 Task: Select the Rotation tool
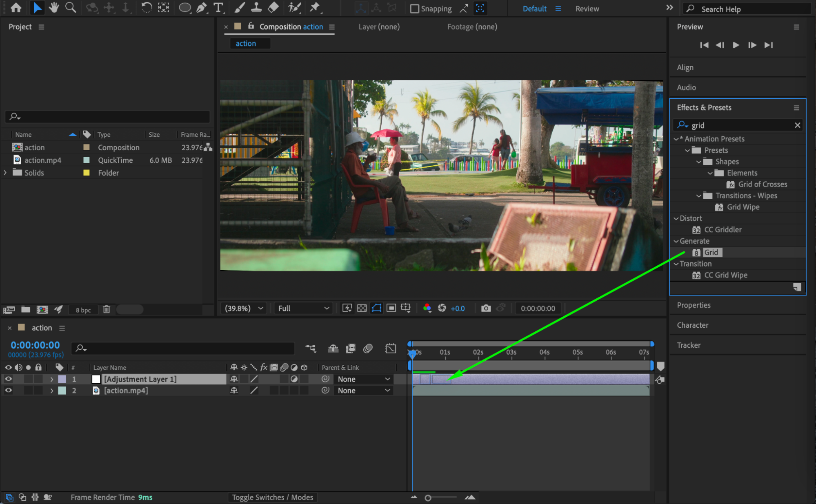146,7
